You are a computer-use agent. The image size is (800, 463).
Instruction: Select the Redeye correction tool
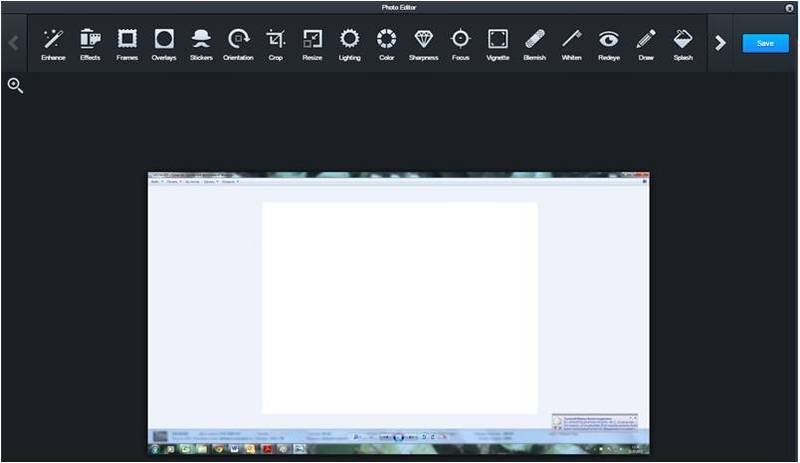point(609,41)
